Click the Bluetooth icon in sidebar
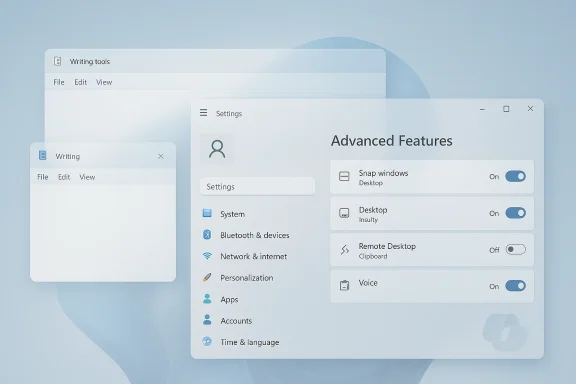The height and width of the screenshot is (384, 576). pyautogui.click(x=207, y=234)
